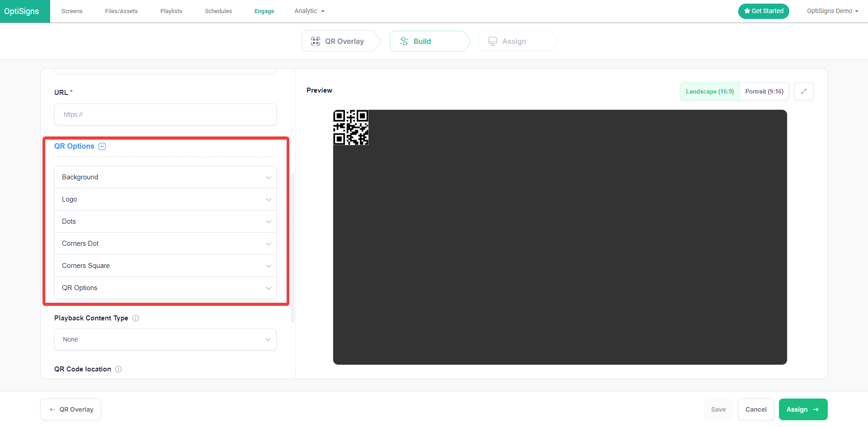Expand the inner QR Options accordion row
This screenshot has height=427, width=868.
point(165,288)
